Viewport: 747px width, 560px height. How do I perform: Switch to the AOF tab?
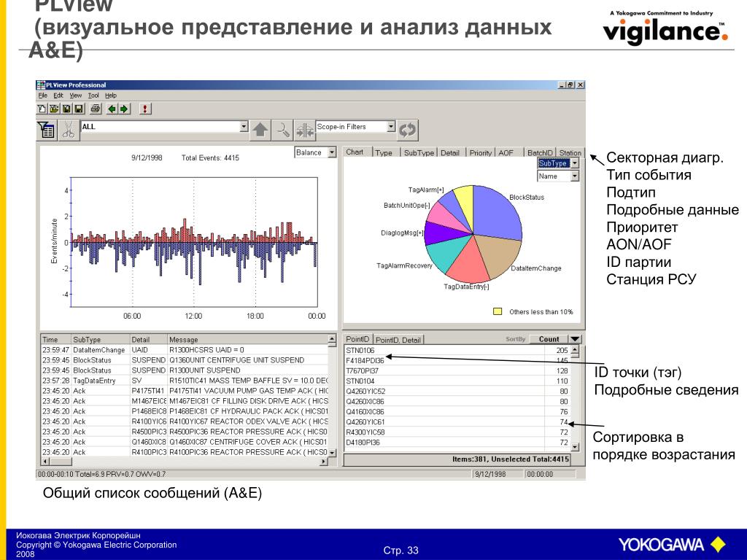pyautogui.click(x=506, y=153)
